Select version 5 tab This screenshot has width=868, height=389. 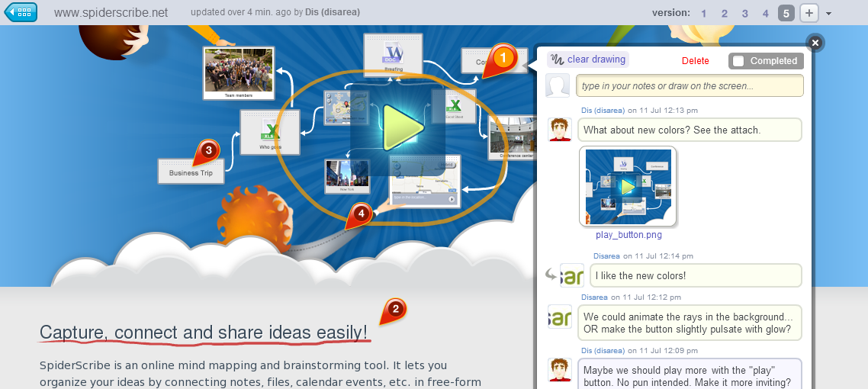click(786, 13)
